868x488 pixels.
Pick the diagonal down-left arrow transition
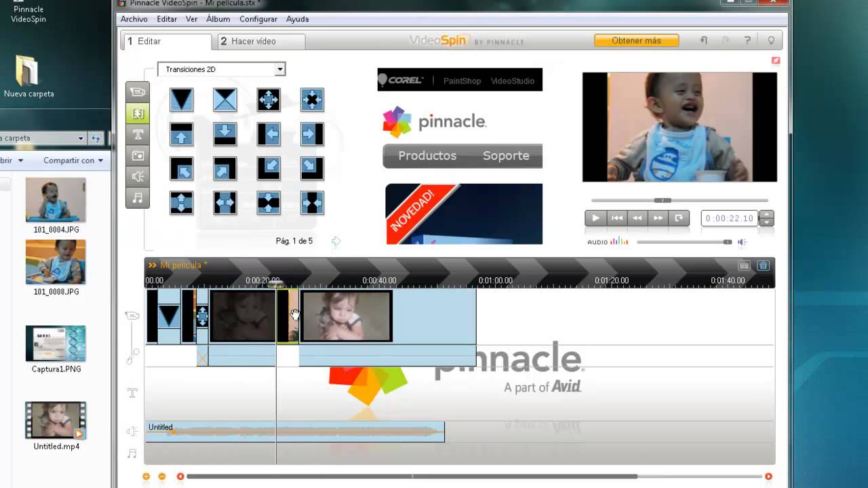click(x=269, y=168)
